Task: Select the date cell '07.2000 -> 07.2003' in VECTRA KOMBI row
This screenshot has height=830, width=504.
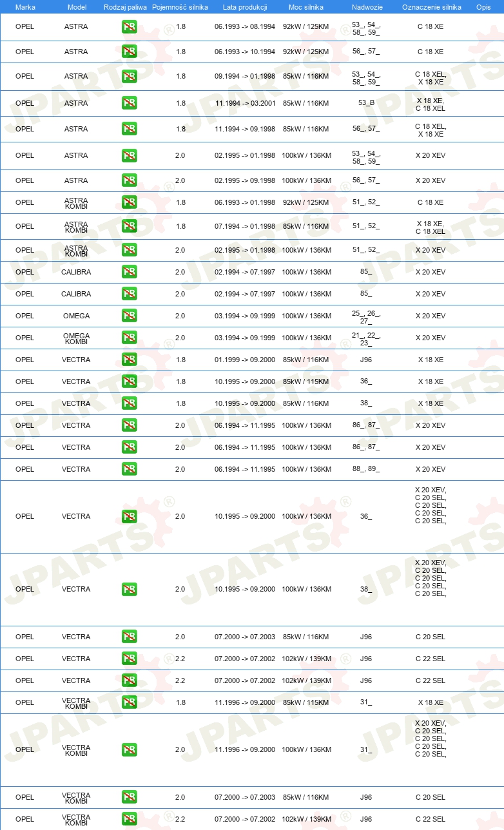Action: point(245,797)
